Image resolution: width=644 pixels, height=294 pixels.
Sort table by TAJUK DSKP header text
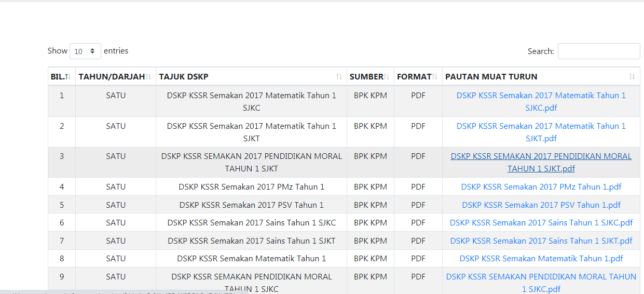(184, 77)
